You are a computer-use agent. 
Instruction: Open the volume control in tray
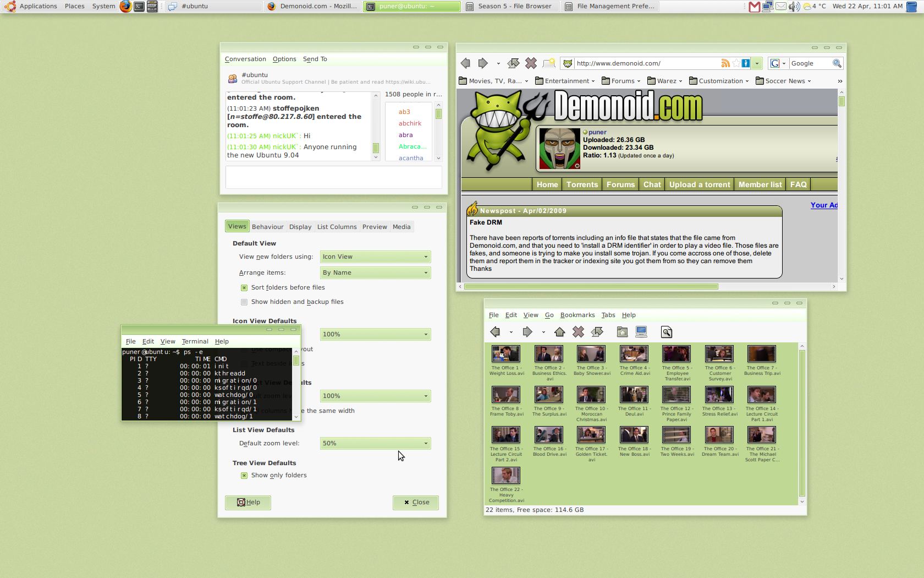tap(794, 7)
